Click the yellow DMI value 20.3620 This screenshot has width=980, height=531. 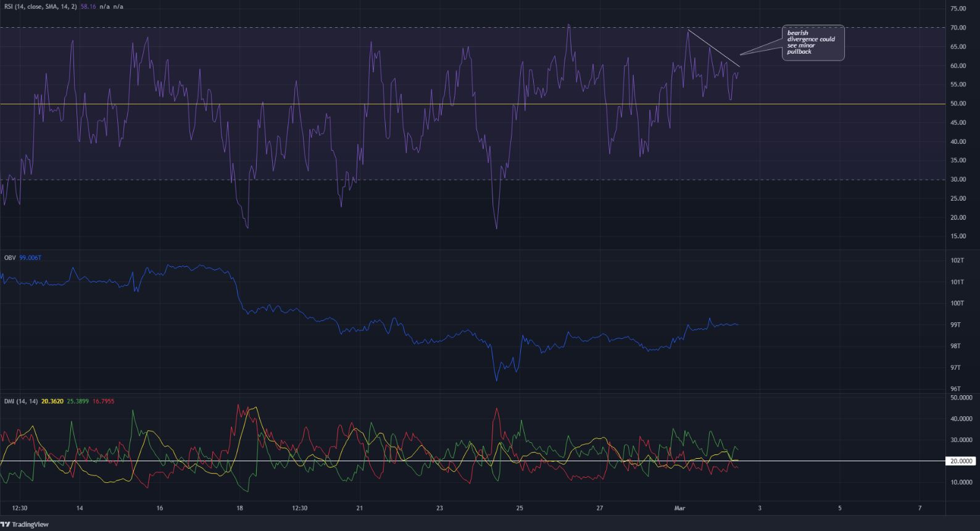tap(52, 401)
